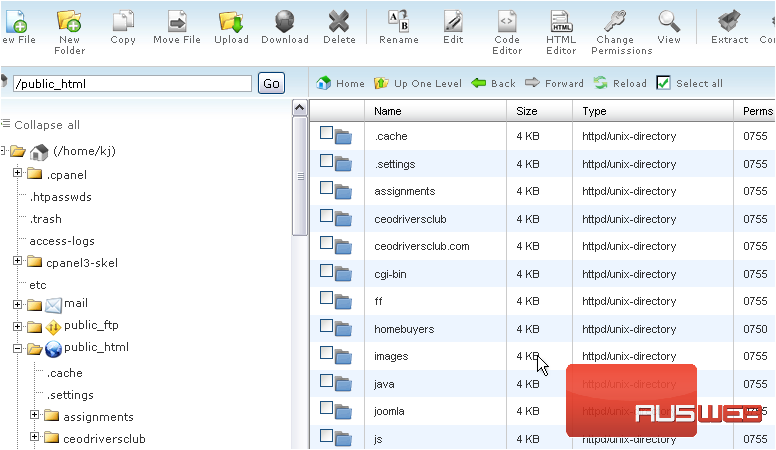Click the Extract toolbar icon
Viewport: 776px width, 450px height.
pos(729,22)
